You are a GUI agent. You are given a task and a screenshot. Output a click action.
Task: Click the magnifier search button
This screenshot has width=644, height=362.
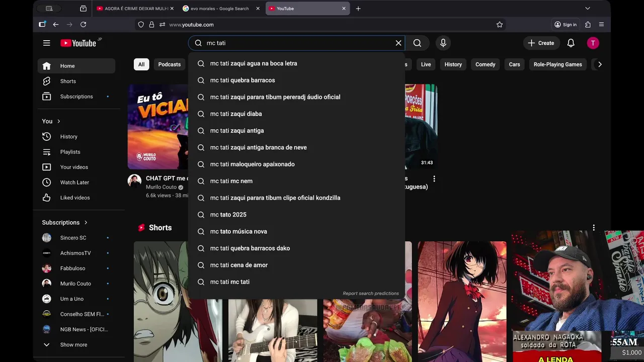click(x=417, y=43)
